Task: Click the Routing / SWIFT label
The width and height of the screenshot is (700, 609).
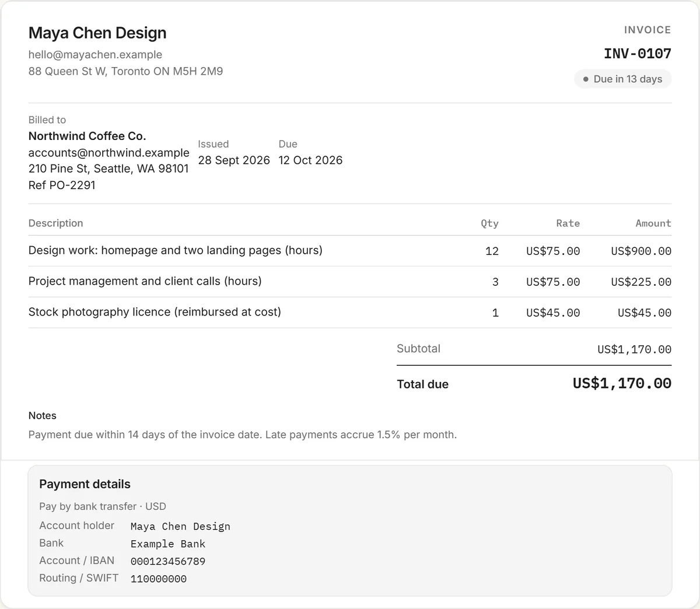Action: [79, 578]
